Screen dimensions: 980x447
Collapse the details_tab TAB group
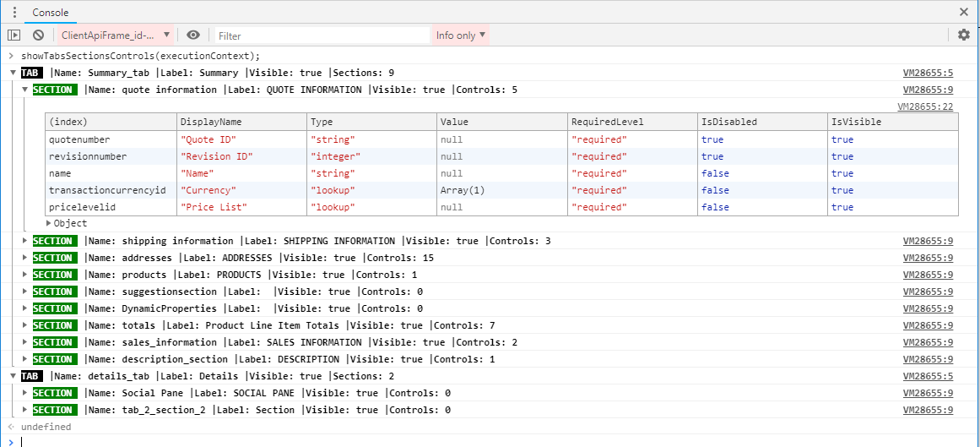(x=14, y=377)
